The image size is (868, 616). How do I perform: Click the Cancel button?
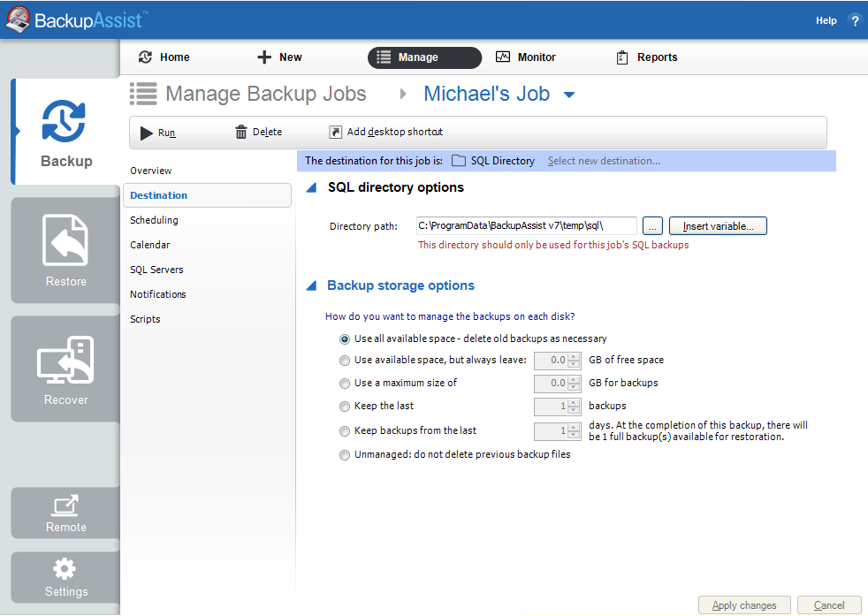point(829,605)
